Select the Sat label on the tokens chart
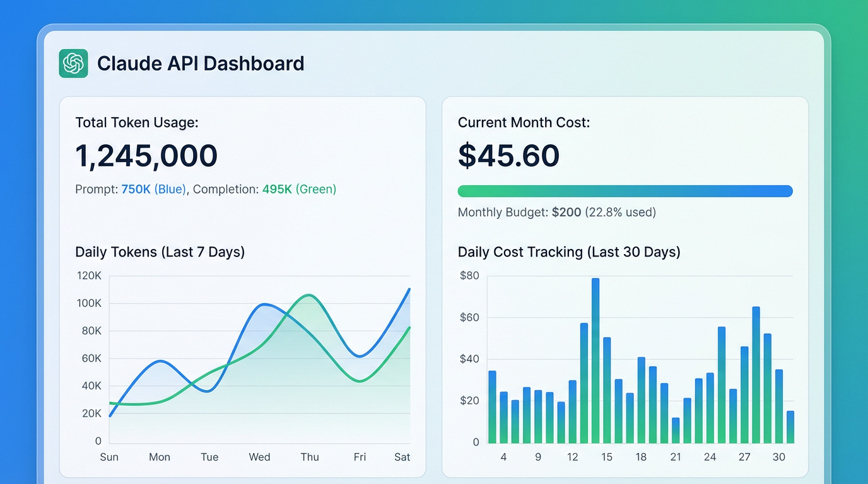This screenshot has width=868, height=484. coord(402,457)
